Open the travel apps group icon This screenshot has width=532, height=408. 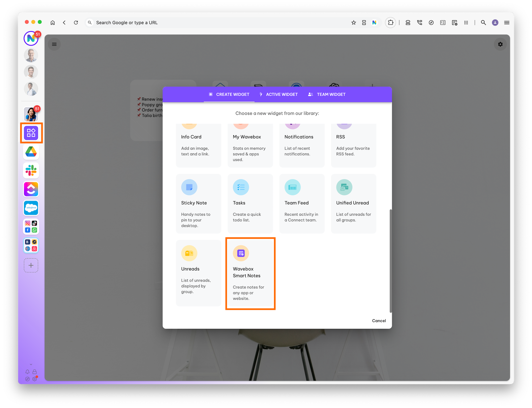click(x=31, y=245)
